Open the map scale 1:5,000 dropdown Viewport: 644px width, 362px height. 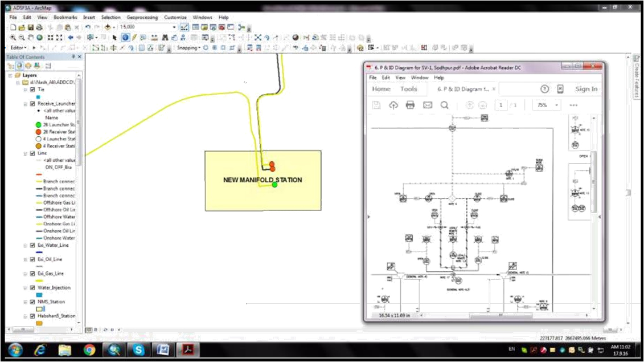[x=174, y=27]
